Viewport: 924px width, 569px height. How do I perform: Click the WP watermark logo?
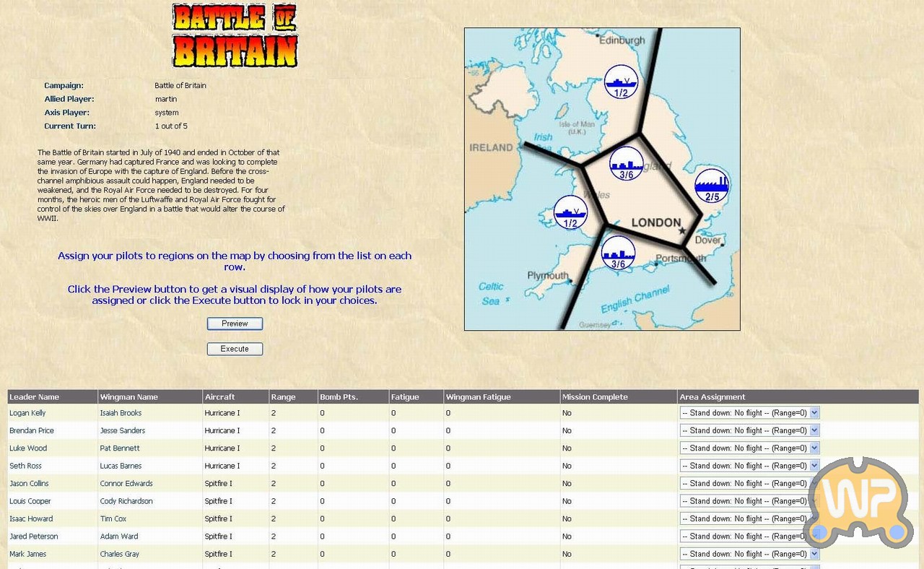click(x=858, y=502)
